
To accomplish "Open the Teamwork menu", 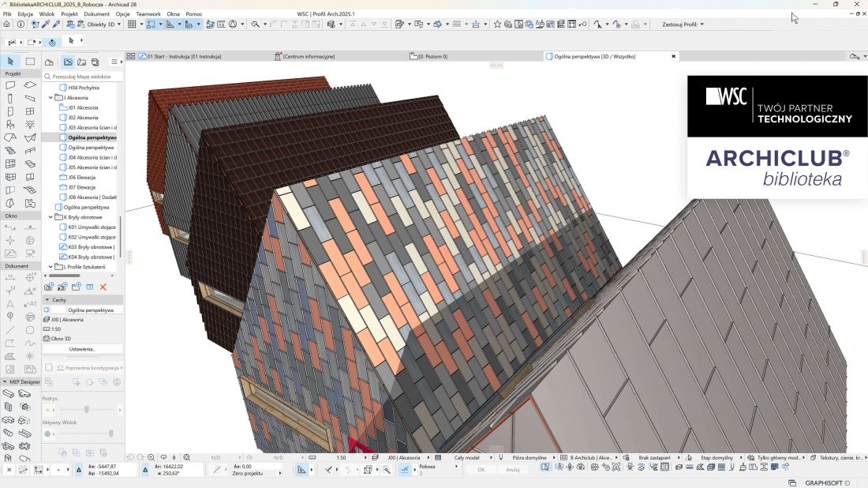I will coord(148,14).
